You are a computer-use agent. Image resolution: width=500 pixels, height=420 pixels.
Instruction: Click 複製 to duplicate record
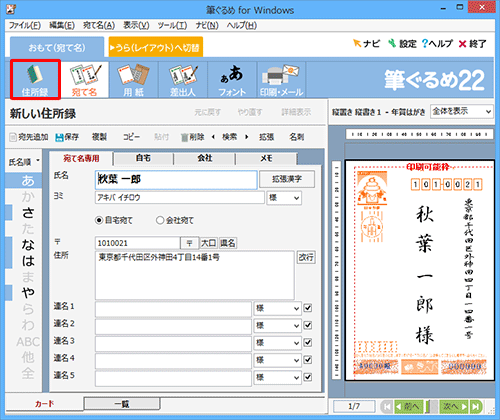coord(99,137)
